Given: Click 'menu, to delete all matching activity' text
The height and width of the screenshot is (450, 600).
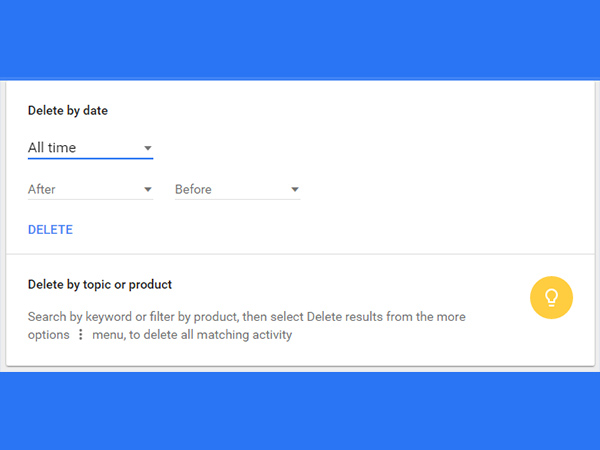Looking at the screenshot, I should coord(192,335).
